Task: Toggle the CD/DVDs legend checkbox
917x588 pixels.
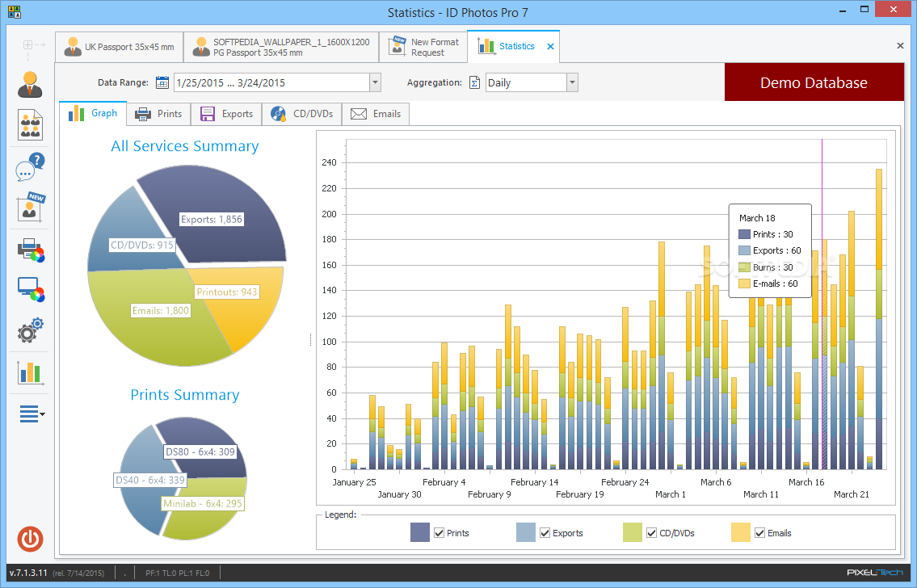Action: [651, 533]
